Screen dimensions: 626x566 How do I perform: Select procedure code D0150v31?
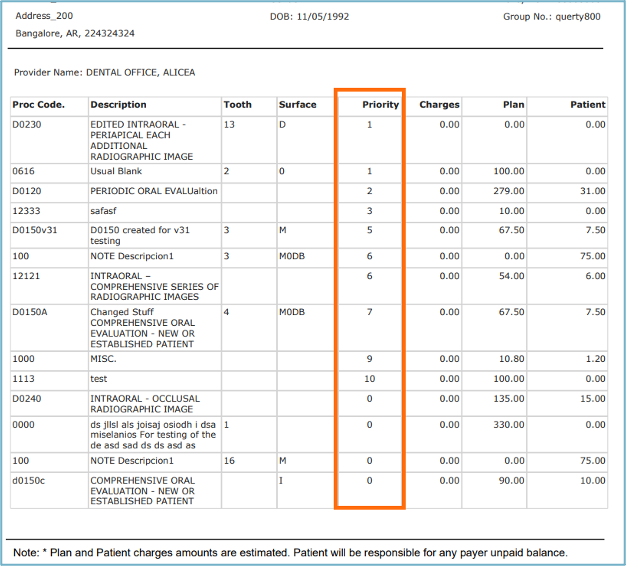tap(35, 229)
